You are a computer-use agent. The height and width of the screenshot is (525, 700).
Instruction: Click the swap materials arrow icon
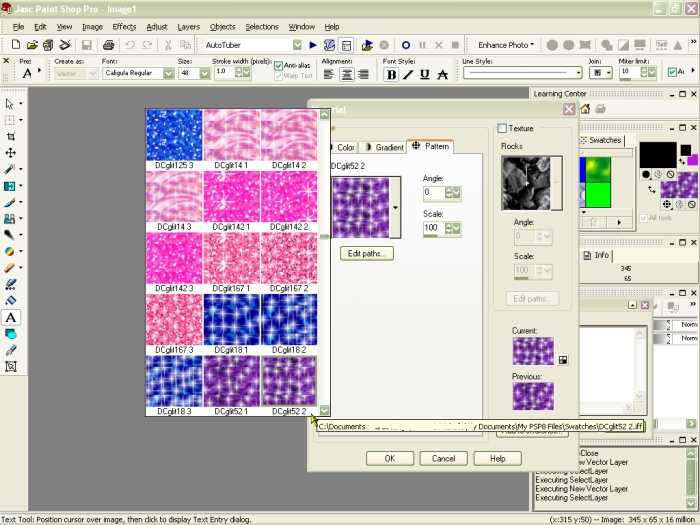coord(652,190)
